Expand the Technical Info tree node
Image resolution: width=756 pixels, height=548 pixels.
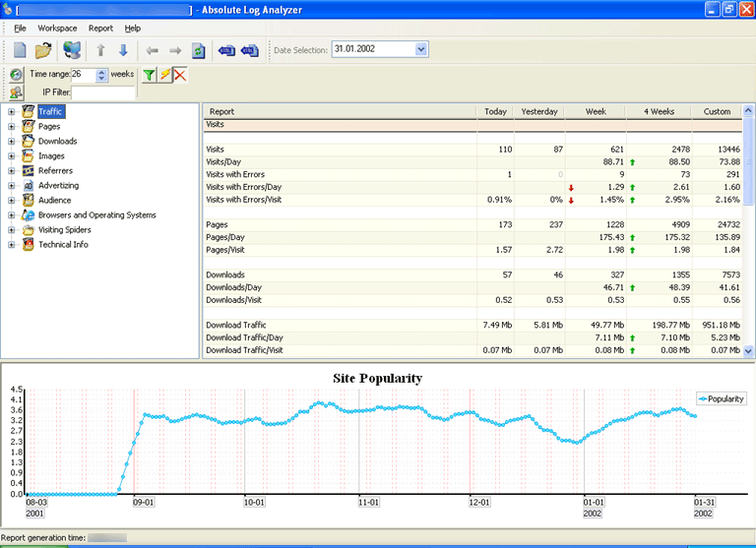(11, 245)
